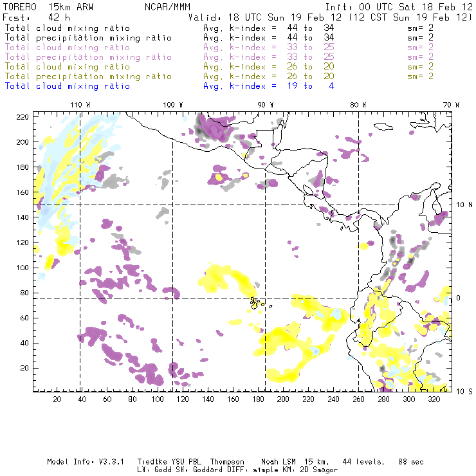This screenshot has width=476, height=476.
Task: Select black "Total cloud mixing ratio" legend line
Action: (68, 28)
